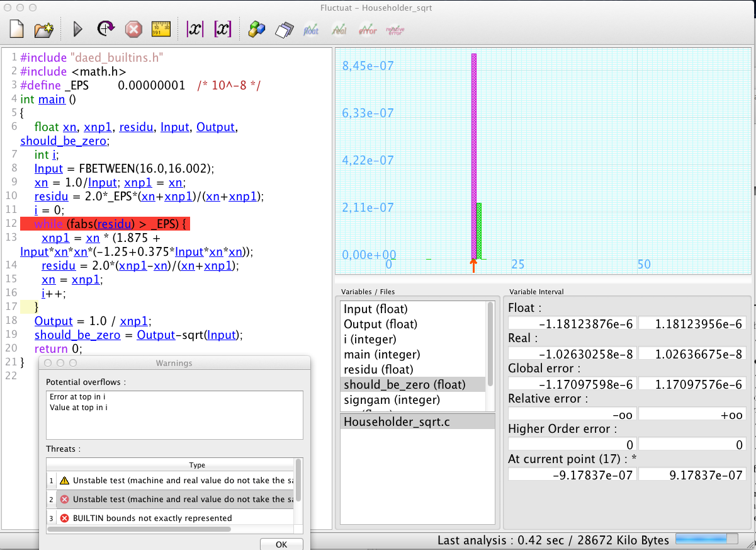
Task: Click the yellow ruler icon
Action: pos(161,29)
